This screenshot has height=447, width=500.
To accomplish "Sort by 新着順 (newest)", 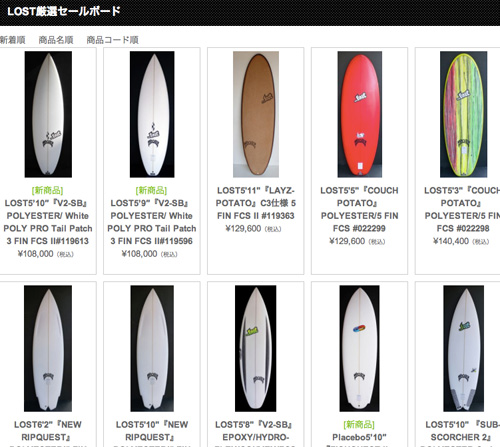I will point(12,40).
